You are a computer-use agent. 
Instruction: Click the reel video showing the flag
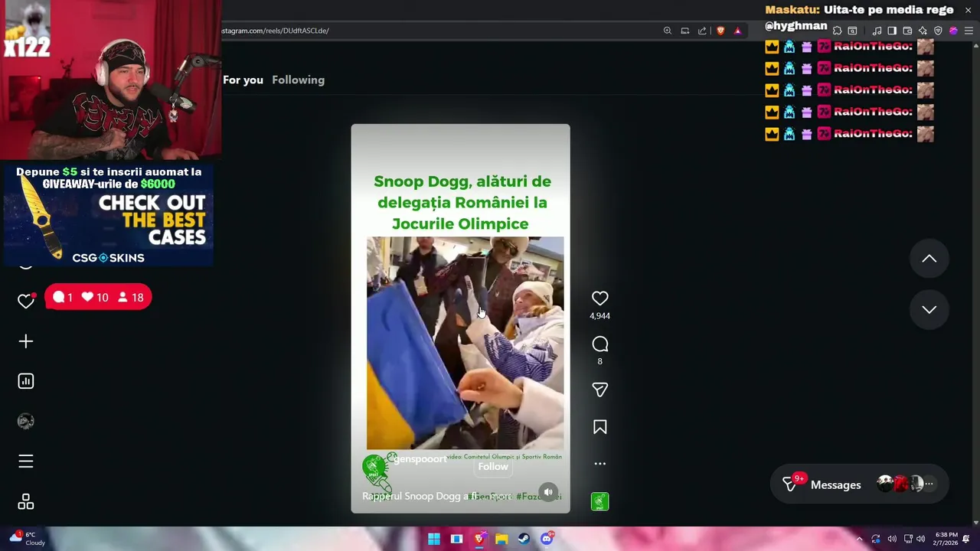(465, 343)
